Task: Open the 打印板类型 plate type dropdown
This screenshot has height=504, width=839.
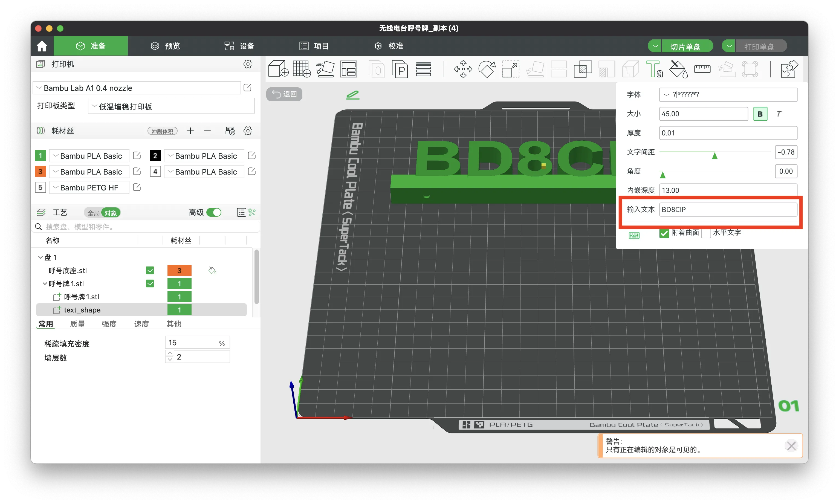Action: 171,106
